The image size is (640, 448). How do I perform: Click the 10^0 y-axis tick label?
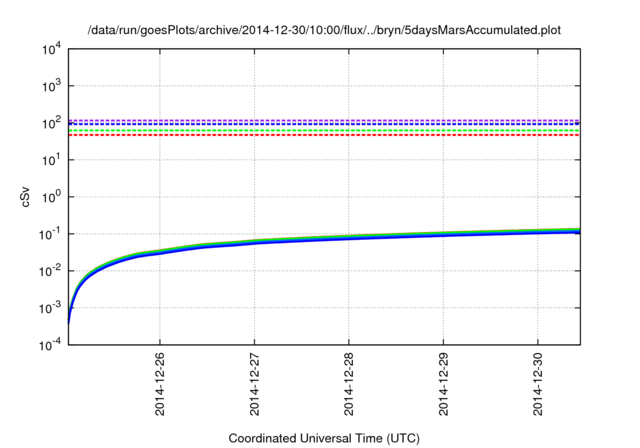point(51,197)
